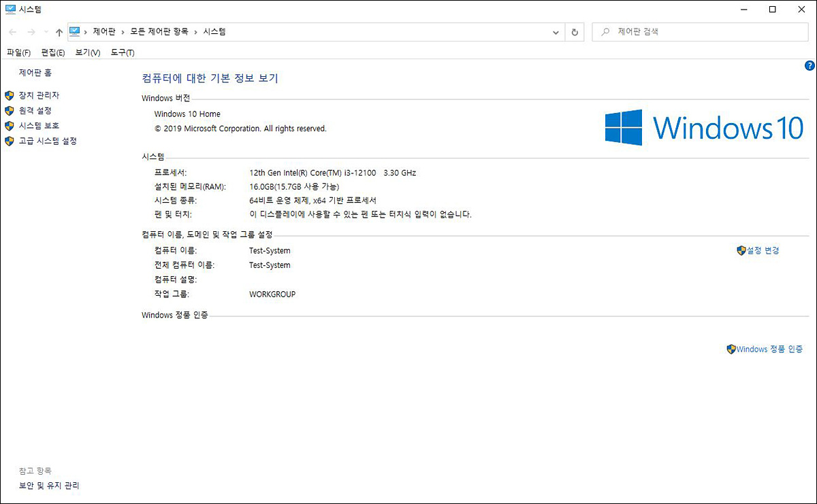Click the 시스템 breadcrumb segment
This screenshot has width=817, height=504.
[x=214, y=31]
